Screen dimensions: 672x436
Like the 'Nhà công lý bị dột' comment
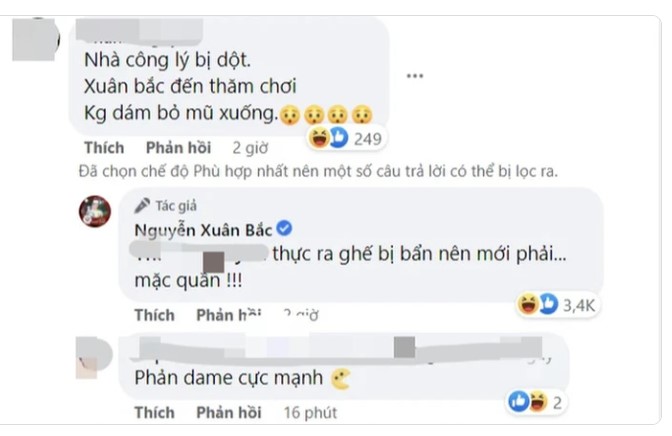point(104,147)
